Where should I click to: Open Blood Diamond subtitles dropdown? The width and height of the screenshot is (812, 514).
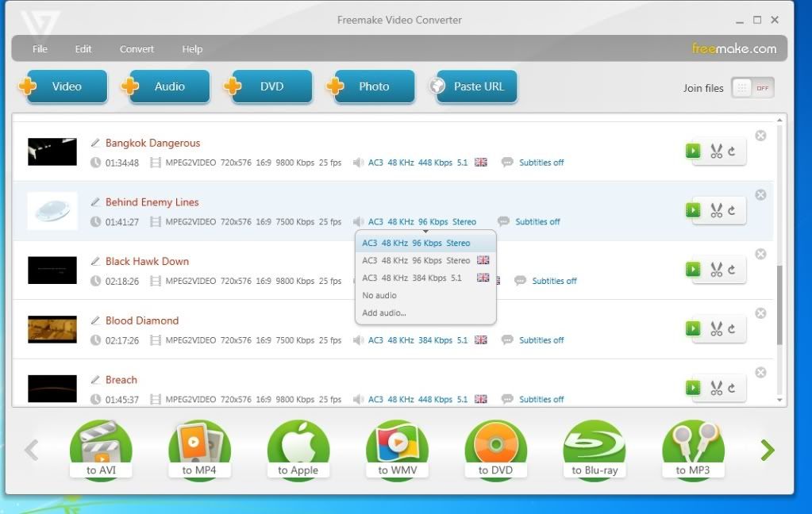(533, 340)
